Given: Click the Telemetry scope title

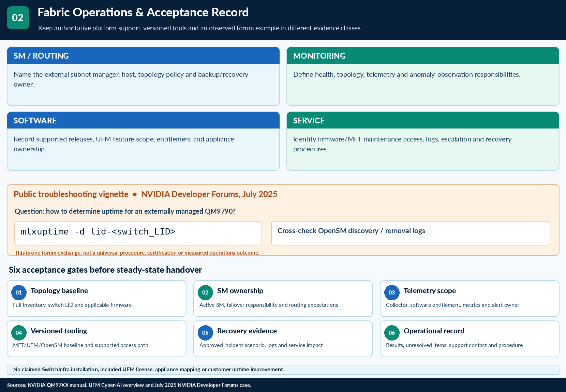Looking at the screenshot, I should (430, 291).
